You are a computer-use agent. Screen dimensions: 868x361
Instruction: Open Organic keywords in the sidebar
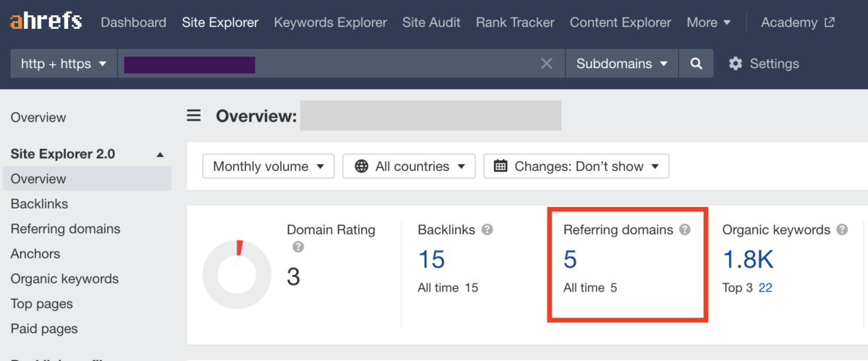click(x=64, y=279)
